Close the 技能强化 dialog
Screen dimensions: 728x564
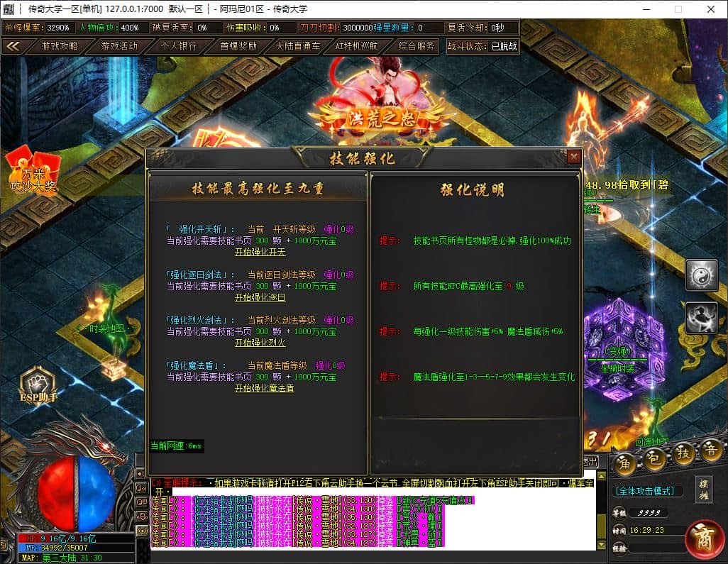pos(574,157)
